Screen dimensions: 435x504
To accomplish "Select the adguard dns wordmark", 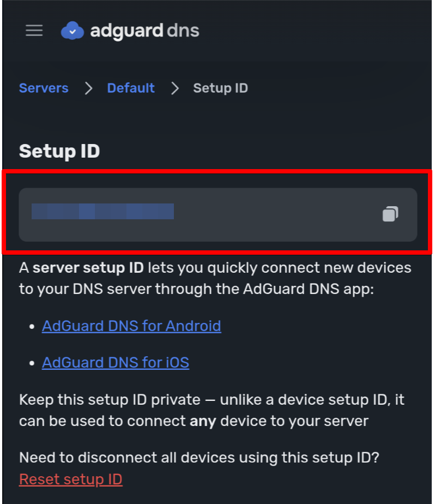I will click(x=146, y=31).
